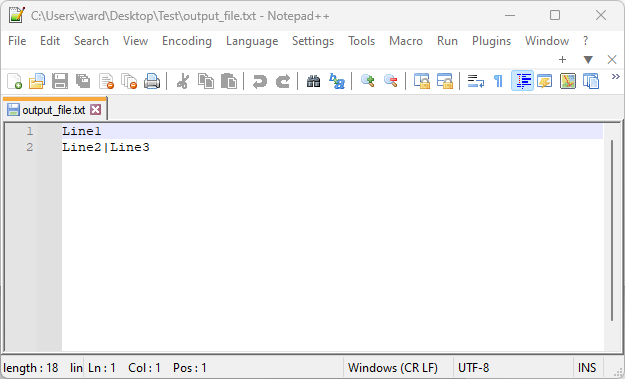Select the output_file.txt tab
The width and height of the screenshot is (625, 379).
tap(54, 110)
